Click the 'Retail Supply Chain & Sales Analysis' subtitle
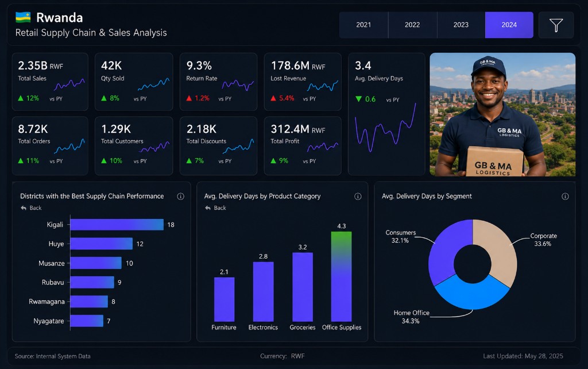Screen dimensions: 588x369 pos(91,33)
